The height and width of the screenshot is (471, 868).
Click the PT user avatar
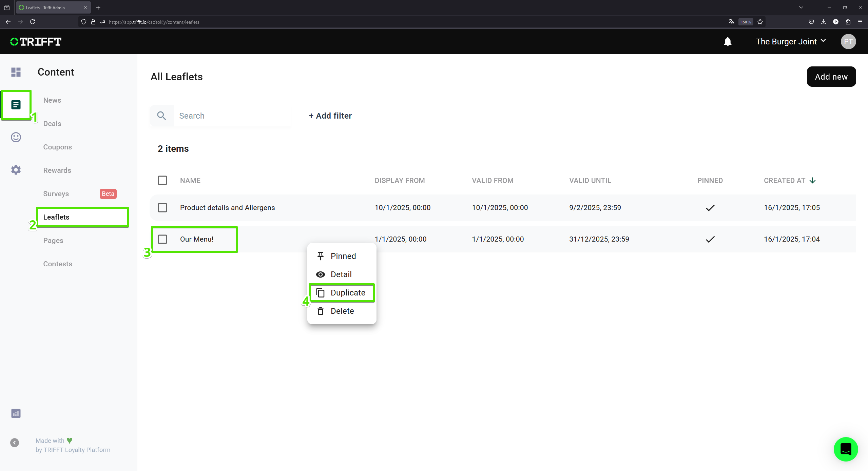[x=848, y=42]
